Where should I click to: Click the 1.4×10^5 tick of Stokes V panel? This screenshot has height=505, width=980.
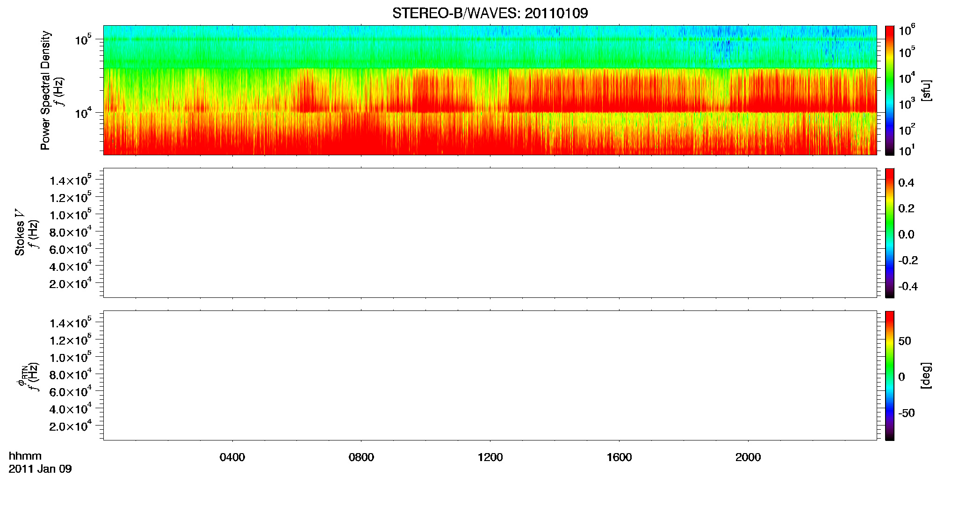[x=71, y=180]
